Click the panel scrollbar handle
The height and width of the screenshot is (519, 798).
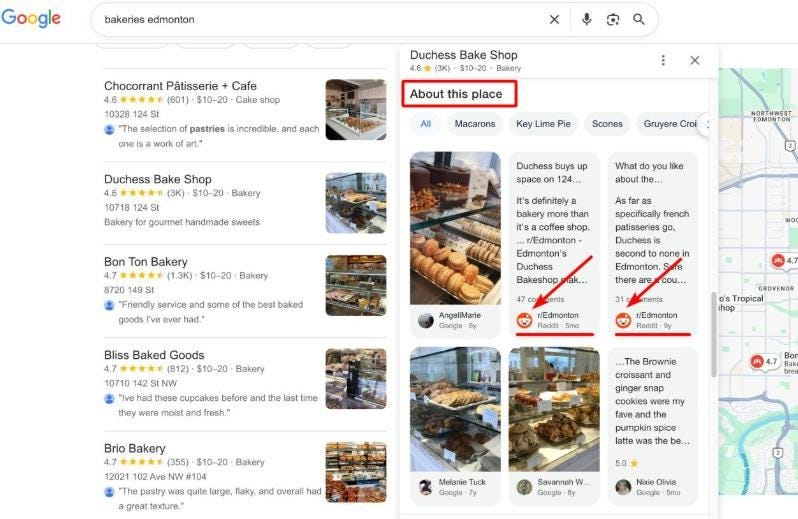[x=714, y=335]
